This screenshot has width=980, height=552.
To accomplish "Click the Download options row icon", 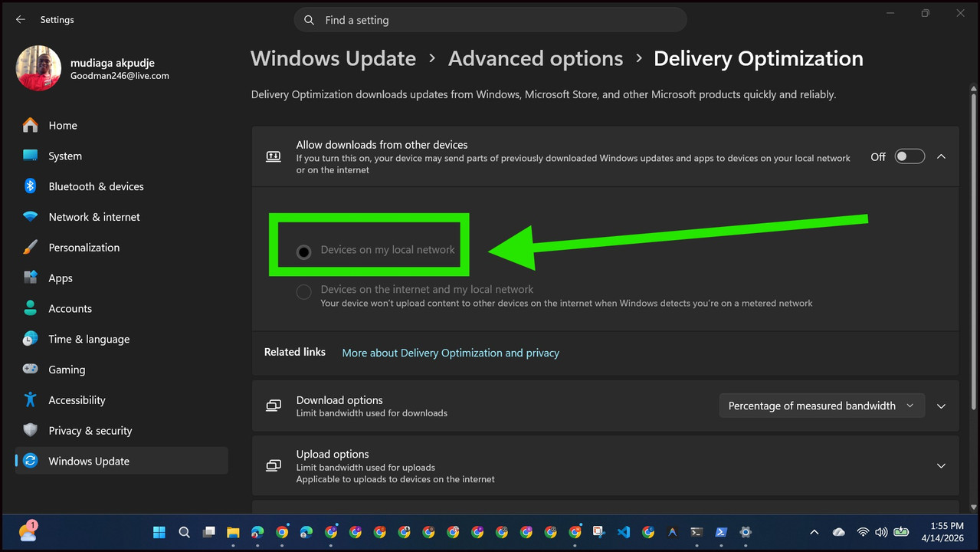I will pos(274,406).
